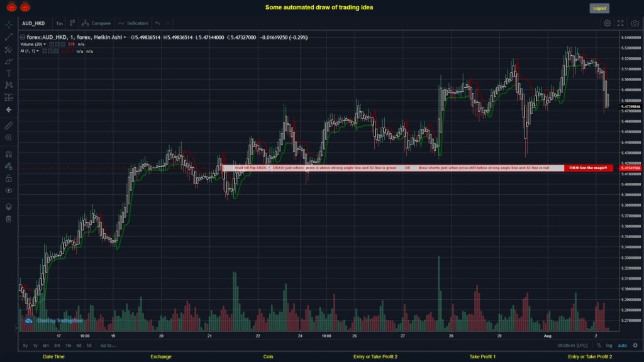Image resolution: width=644 pixels, height=362 pixels.
Task: Click the TradingView cloud logo
Action: (28, 321)
